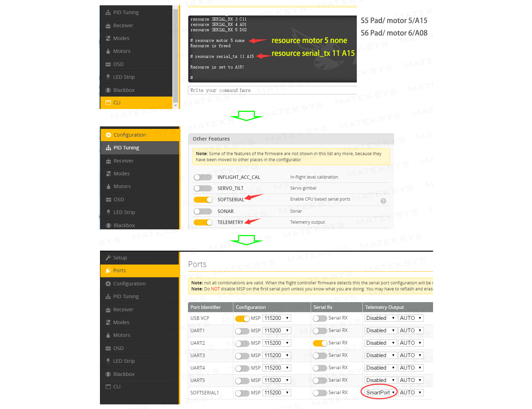Open Disabled telemetry dropdown on UART1 row
The height and width of the screenshot is (409, 532).
coord(381,331)
